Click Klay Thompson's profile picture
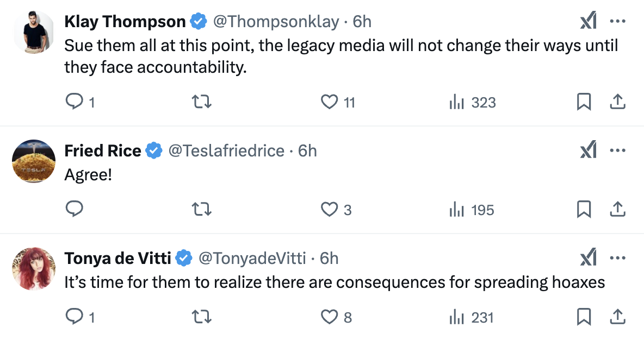The width and height of the screenshot is (644, 340). click(34, 32)
